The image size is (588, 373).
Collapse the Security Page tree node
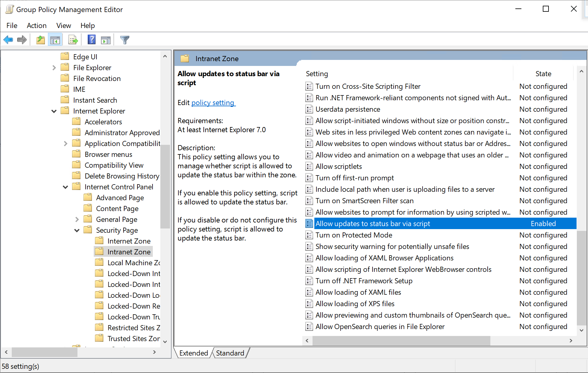(x=77, y=230)
